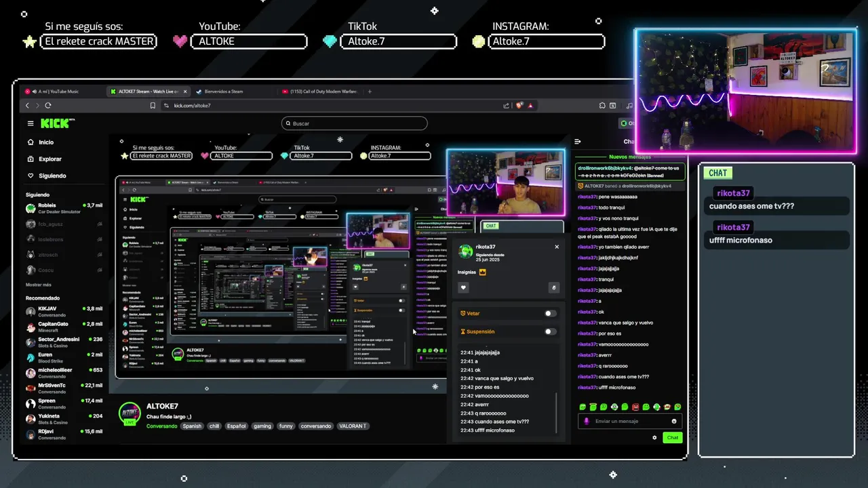Open chat settings gear beside the Chat button
This screenshot has width=868, height=488.
[x=654, y=437]
